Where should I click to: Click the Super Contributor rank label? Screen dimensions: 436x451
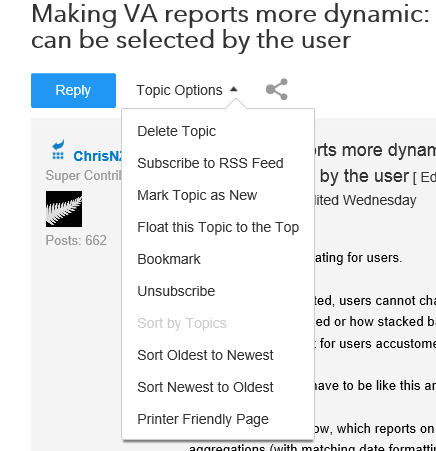point(84,175)
